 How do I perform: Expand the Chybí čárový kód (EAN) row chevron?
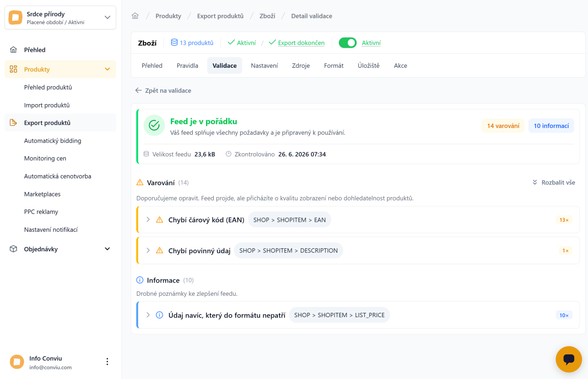(x=148, y=220)
